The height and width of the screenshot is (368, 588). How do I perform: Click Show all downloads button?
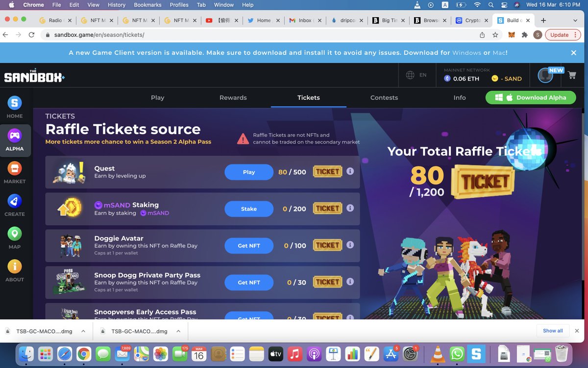click(x=553, y=331)
